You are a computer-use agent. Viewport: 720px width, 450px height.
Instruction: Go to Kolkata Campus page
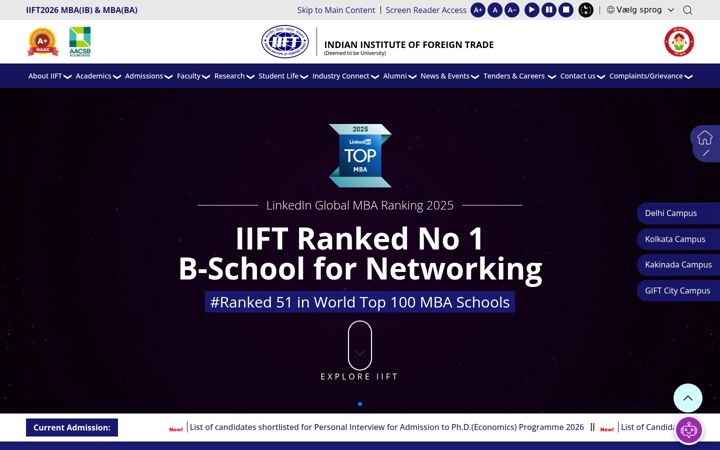[x=678, y=239]
